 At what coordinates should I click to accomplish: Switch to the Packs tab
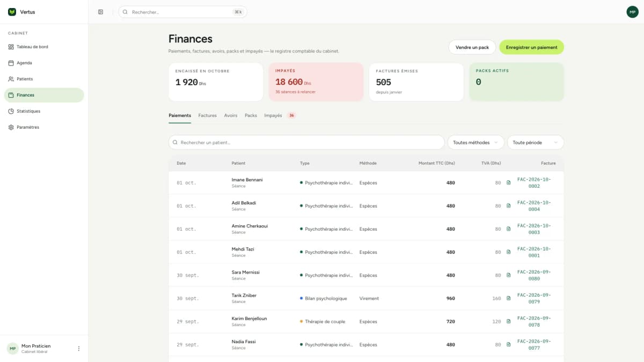251,115
